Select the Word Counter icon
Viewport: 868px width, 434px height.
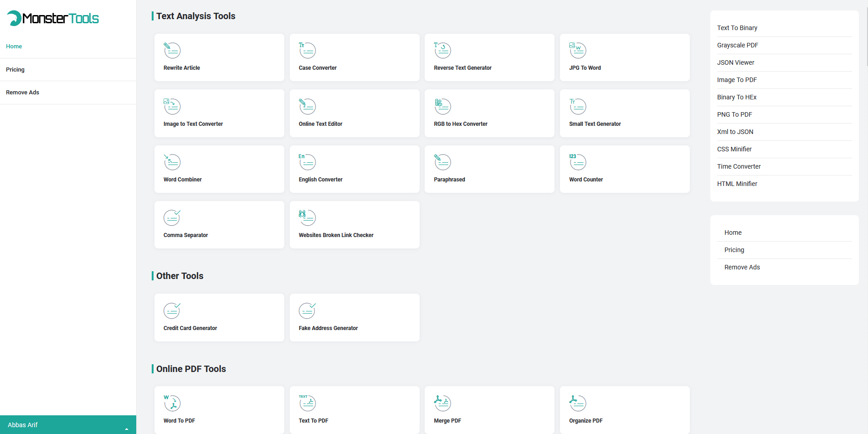pyautogui.click(x=577, y=162)
